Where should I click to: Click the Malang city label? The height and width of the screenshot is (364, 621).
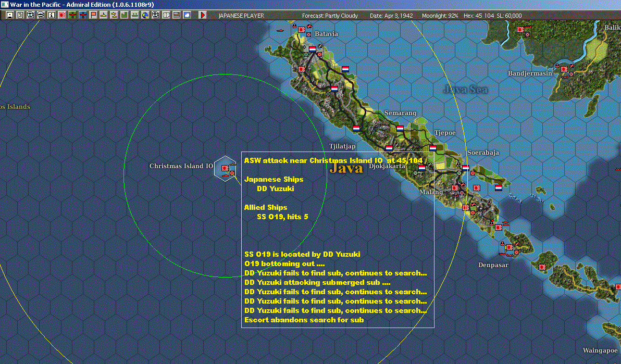pos(431,192)
